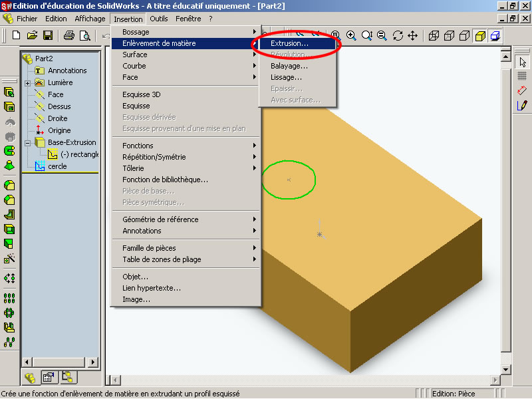Viewport: 532px width, 399px height.
Task: Click the New document icon
Action: (16, 35)
